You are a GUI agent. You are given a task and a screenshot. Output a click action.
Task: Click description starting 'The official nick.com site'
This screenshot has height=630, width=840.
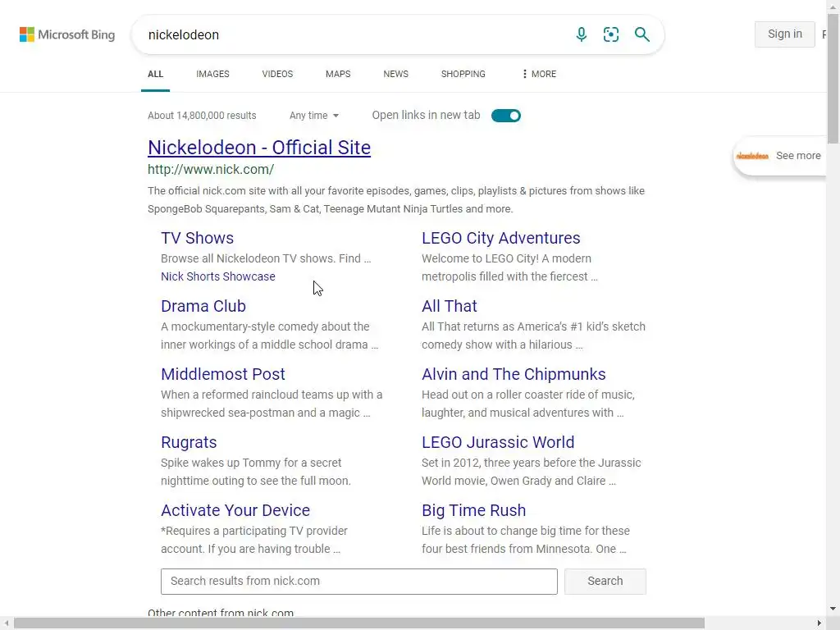[396, 200]
